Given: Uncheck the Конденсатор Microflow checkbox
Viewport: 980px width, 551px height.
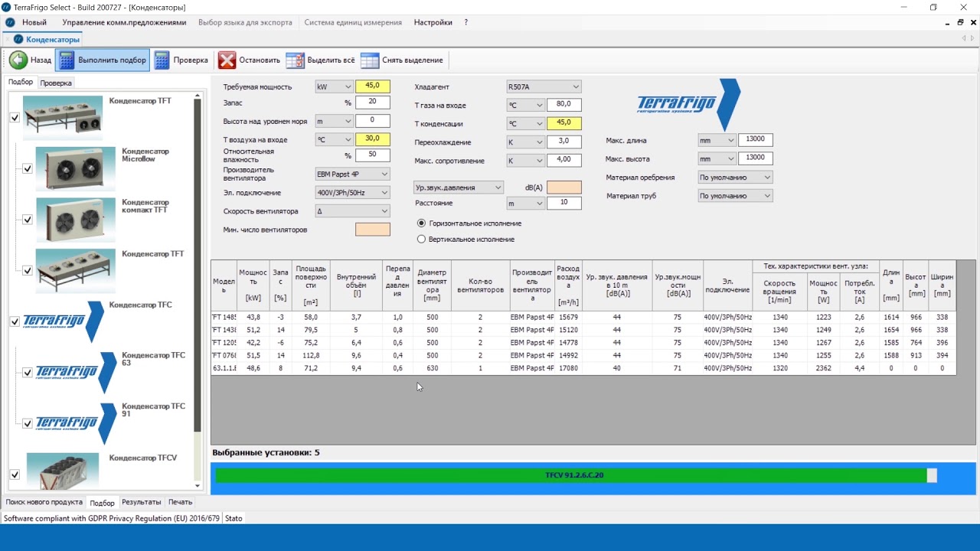Looking at the screenshot, I should (28, 168).
